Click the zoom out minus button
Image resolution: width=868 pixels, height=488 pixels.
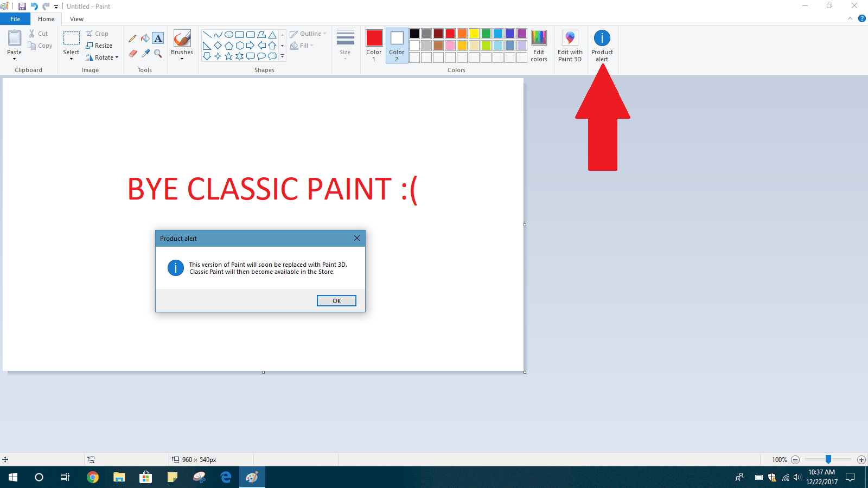[795, 460]
